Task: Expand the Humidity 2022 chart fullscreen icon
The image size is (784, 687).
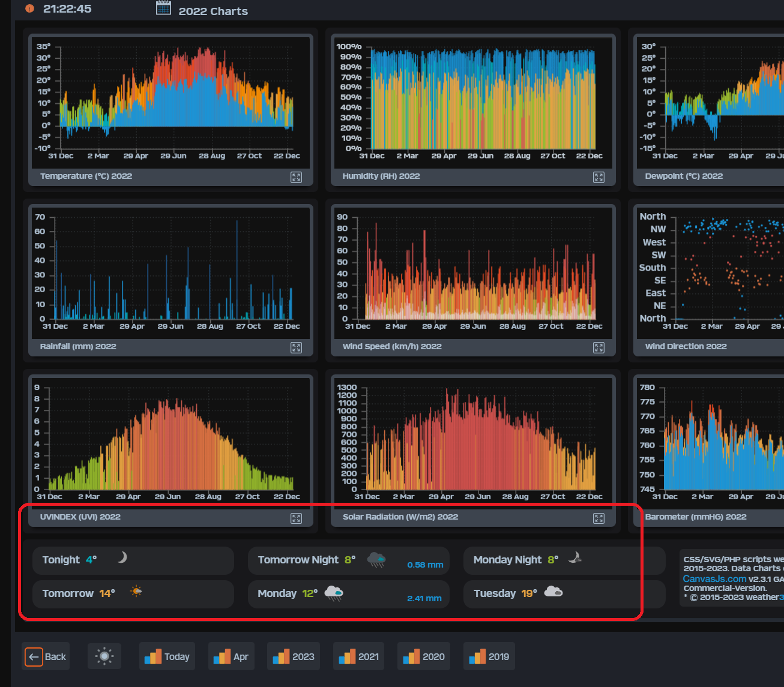Action: pos(599,177)
